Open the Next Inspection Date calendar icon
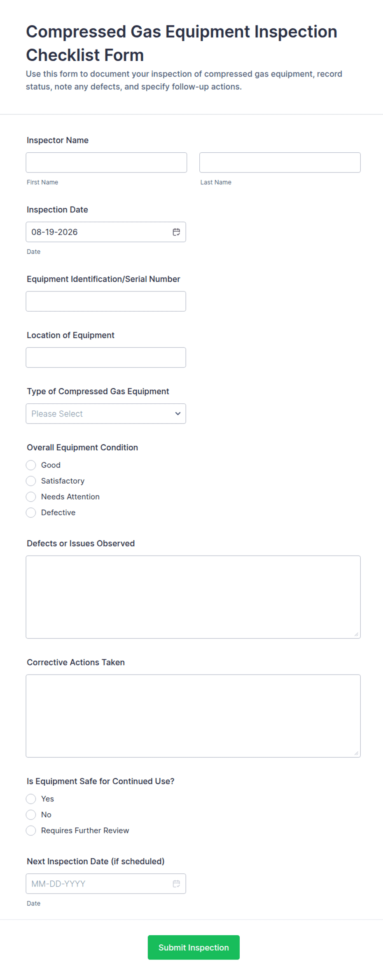The image size is (383, 980). tap(176, 884)
